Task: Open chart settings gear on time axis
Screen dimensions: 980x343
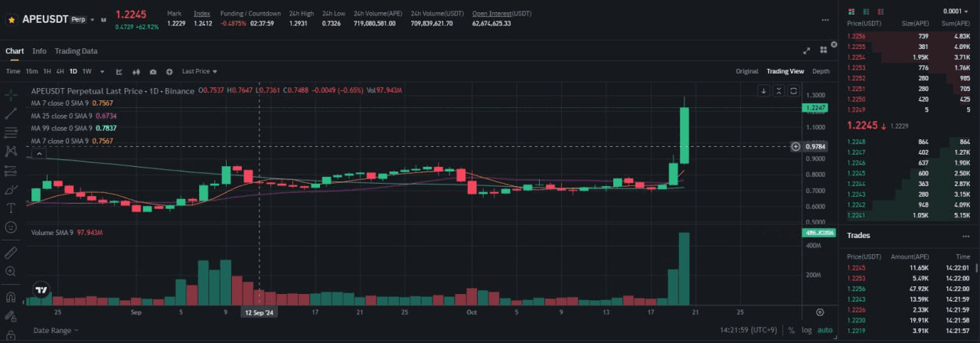Action: 820,312
